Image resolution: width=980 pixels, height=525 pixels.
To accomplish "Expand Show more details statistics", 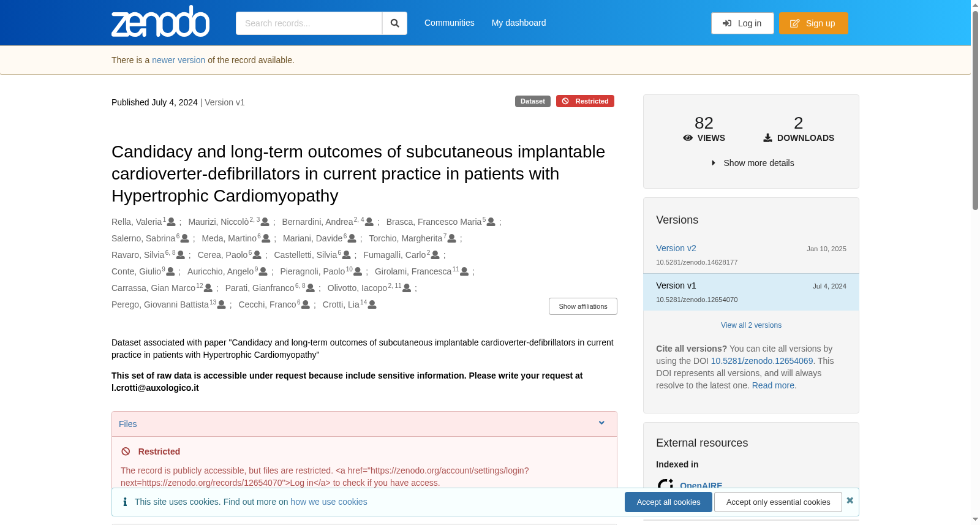I will pos(752,163).
